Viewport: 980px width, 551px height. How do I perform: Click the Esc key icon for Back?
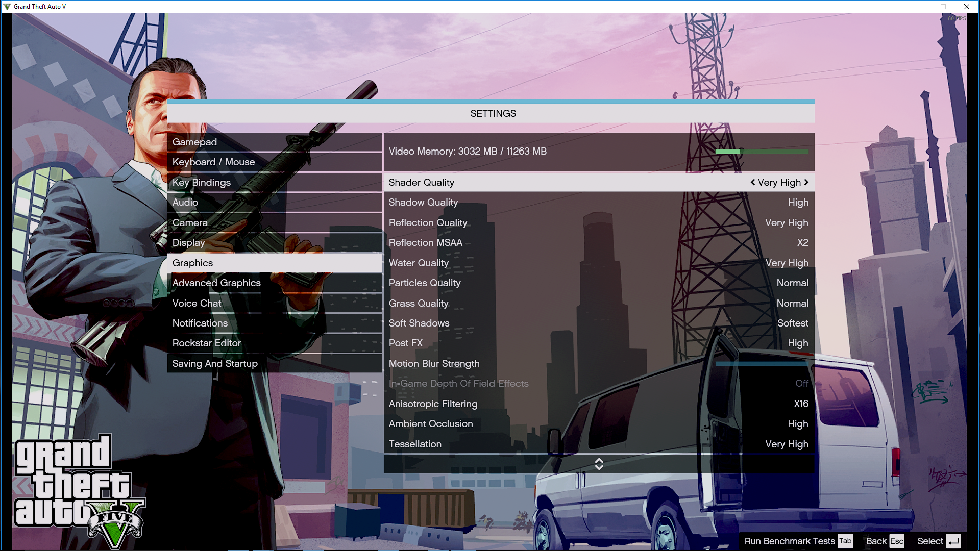897,541
